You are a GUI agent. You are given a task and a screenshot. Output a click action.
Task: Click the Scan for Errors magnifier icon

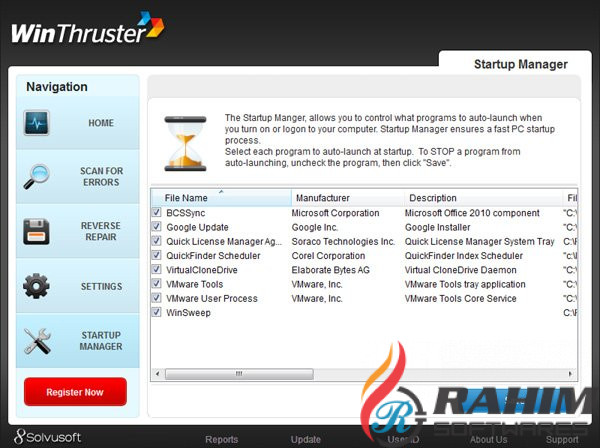click(x=36, y=176)
